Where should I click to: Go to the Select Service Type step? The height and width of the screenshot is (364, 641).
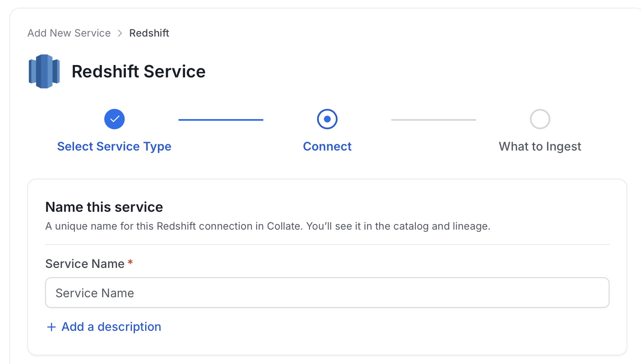(114, 146)
